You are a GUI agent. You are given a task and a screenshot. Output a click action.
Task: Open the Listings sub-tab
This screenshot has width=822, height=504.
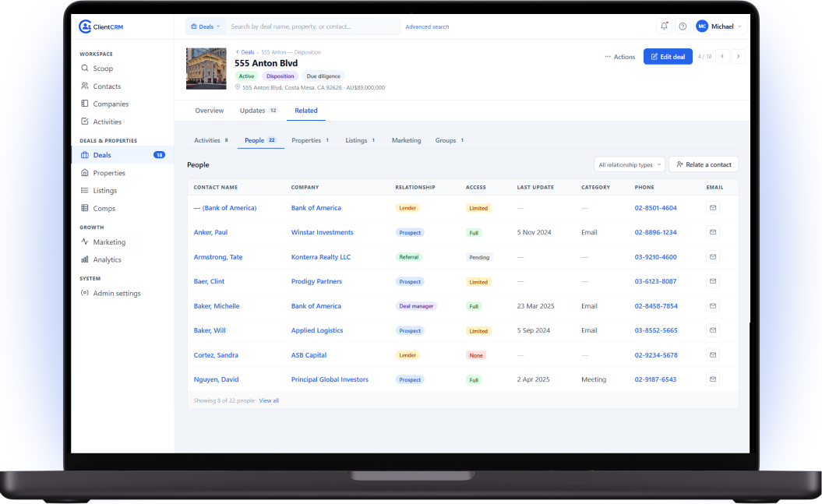pos(360,140)
